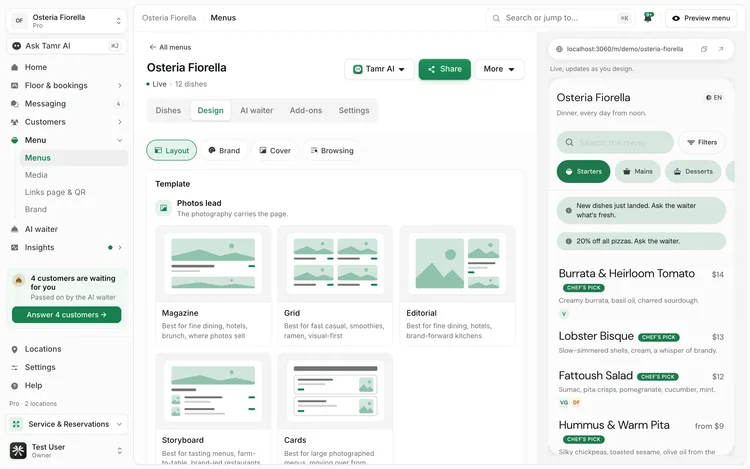Image resolution: width=750 pixels, height=469 pixels.
Task: Open Service & Reservations dropdown
Action: coord(67,424)
